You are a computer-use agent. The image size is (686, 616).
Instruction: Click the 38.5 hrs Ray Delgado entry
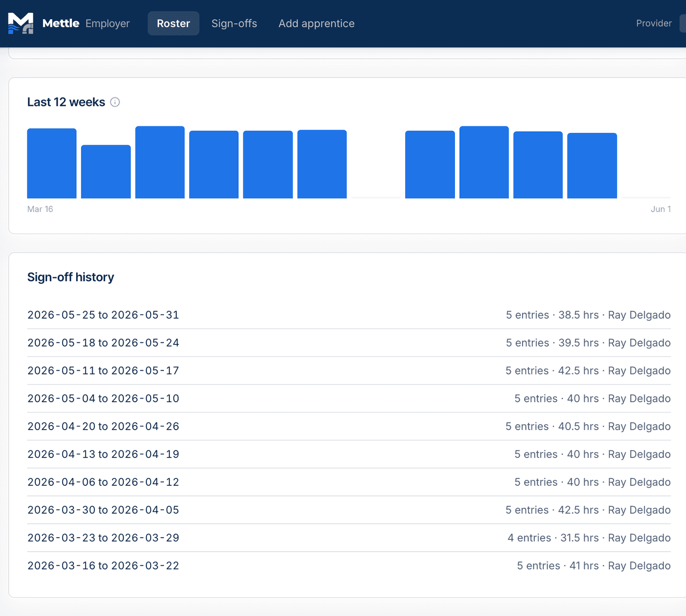point(588,315)
